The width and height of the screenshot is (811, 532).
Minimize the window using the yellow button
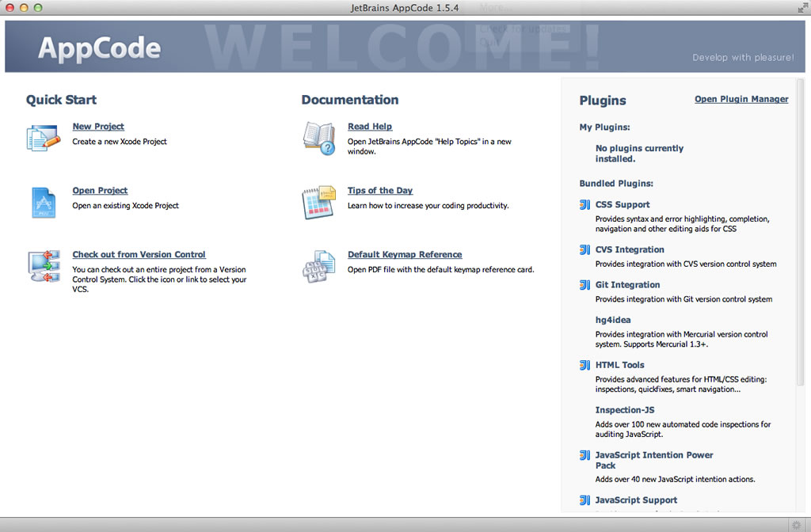[x=24, y=8]
